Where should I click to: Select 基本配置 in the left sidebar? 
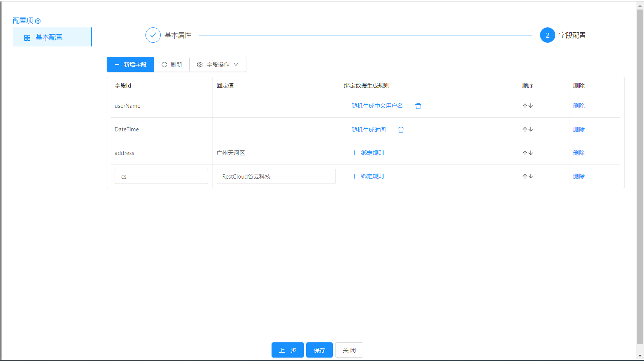tap(49, 37)
